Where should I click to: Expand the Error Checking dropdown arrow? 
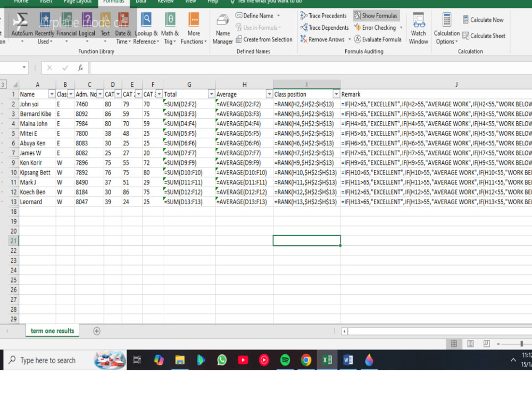pyautogui.click(x=401, y=28)
